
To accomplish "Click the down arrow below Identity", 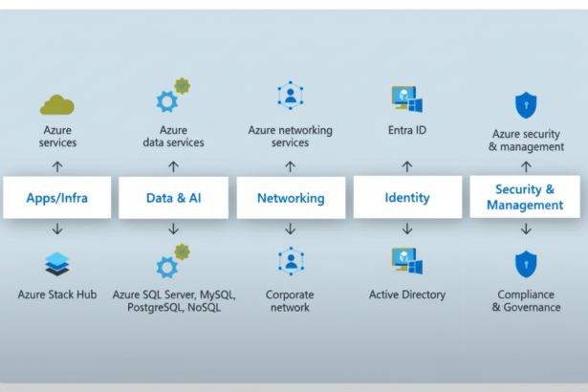I will click(x=406, y=229).
